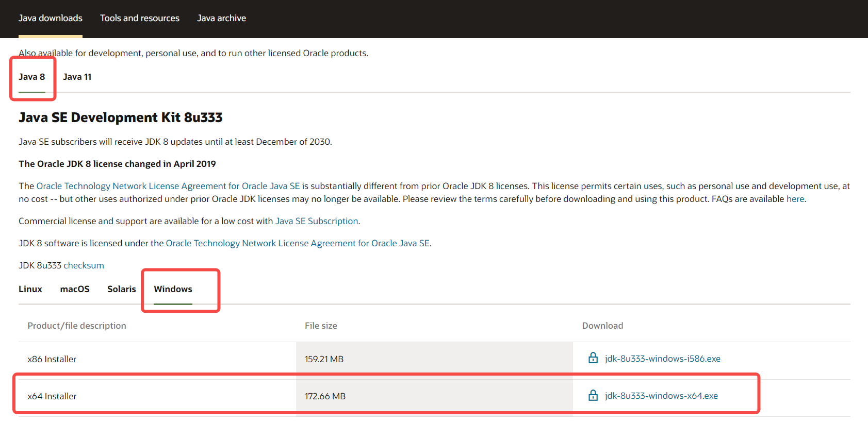The height and width of the screenshot is (423, 868).
Task: Open the Java downloads navigation tab
Action: click(51, 18)
